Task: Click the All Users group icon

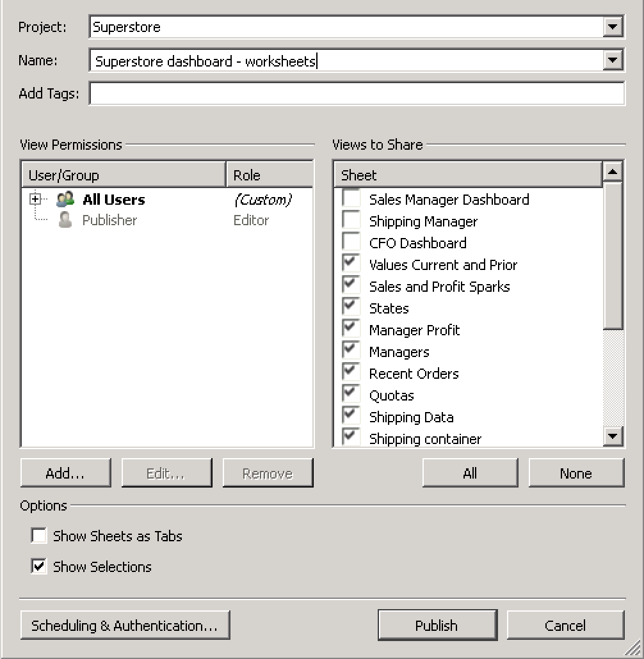Action: click(x=65, y=199)
